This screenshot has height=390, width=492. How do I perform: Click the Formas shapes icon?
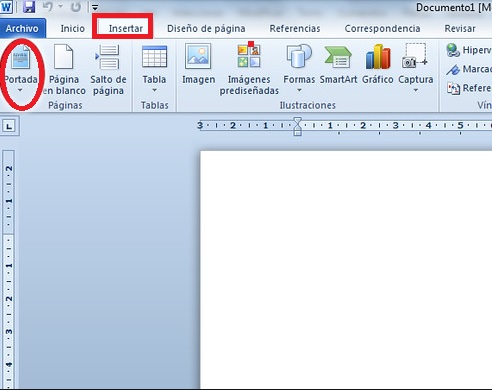[299, 57]
